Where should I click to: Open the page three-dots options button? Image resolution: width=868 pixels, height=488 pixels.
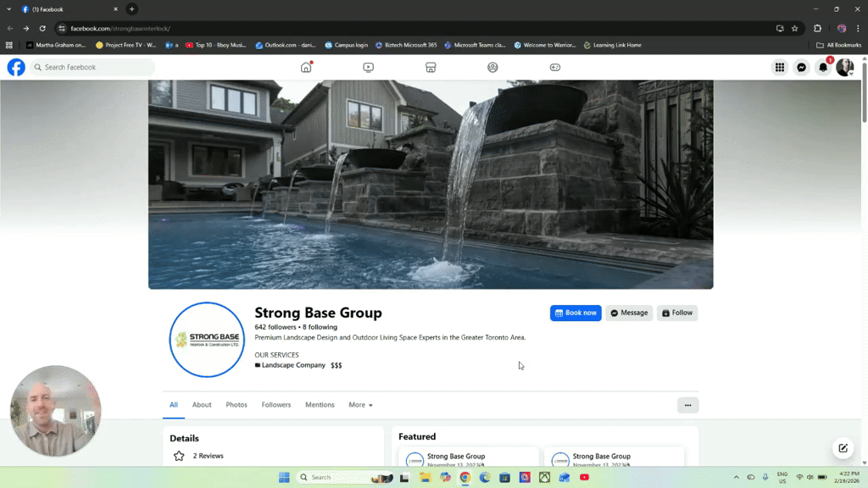687,405
